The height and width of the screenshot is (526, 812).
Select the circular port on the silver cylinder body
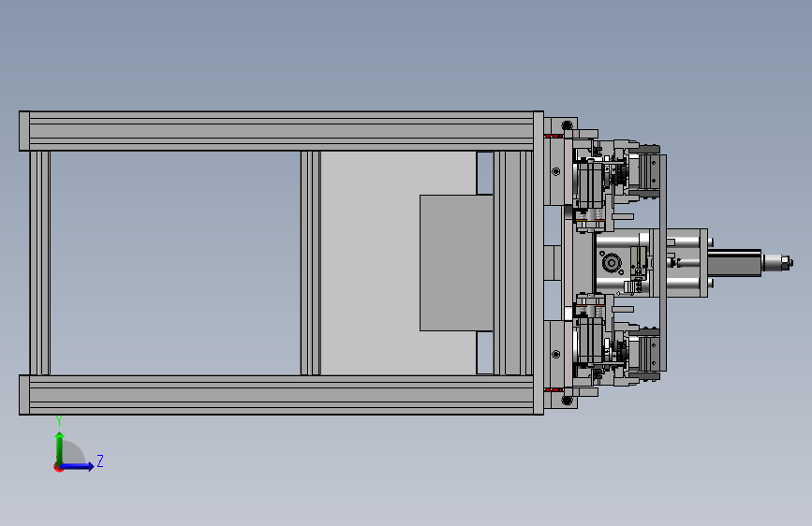(x=612, y=263)
